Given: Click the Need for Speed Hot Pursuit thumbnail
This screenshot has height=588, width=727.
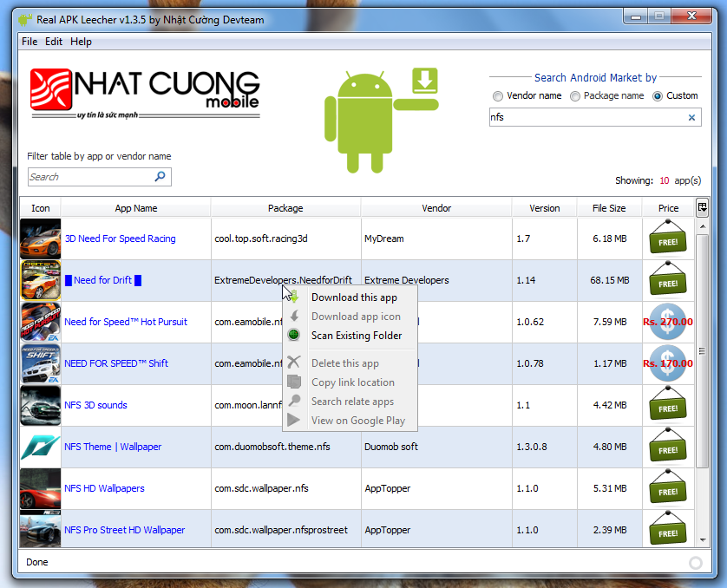Looking at the screenshot, I should coord(40,322).
